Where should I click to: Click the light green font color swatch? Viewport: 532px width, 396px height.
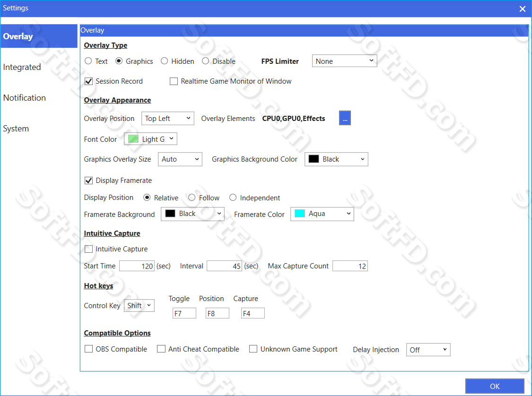click(x=133, y=139)
